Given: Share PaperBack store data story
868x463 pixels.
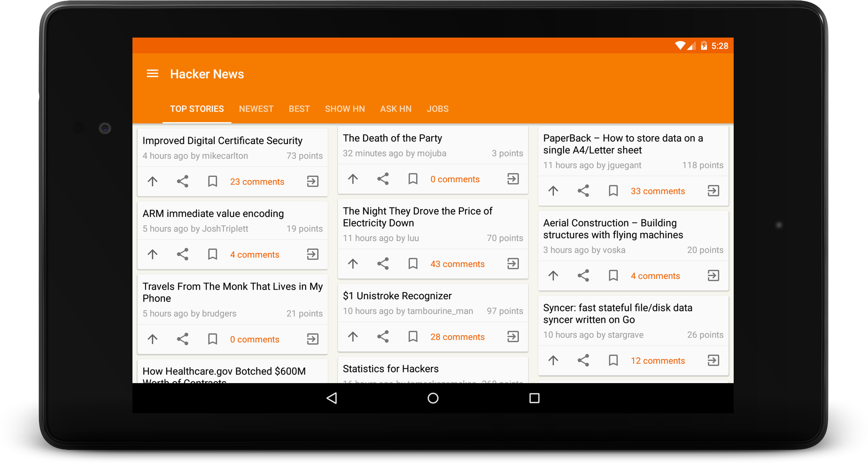Looking at the screenshot, I should 583,191.
